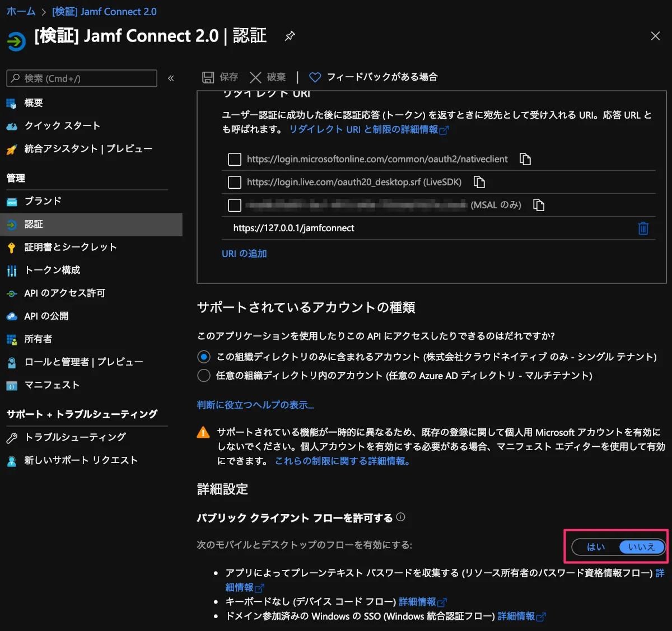Click the 概要 overview icon in sidebar
The width and height of the screenshot is (672, 631).
[12, 103]
